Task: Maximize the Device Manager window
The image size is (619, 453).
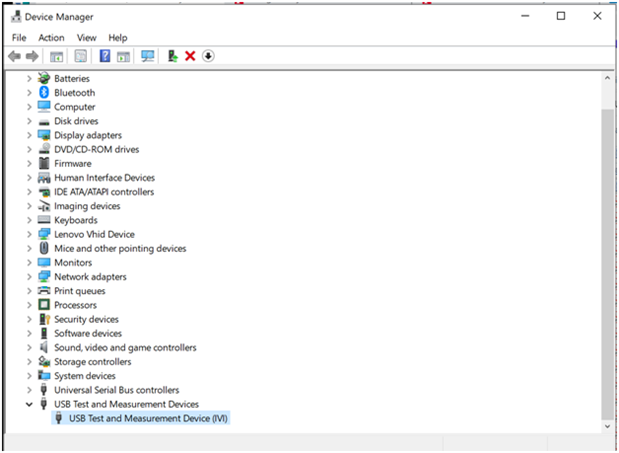Action: tap(561, 16)
